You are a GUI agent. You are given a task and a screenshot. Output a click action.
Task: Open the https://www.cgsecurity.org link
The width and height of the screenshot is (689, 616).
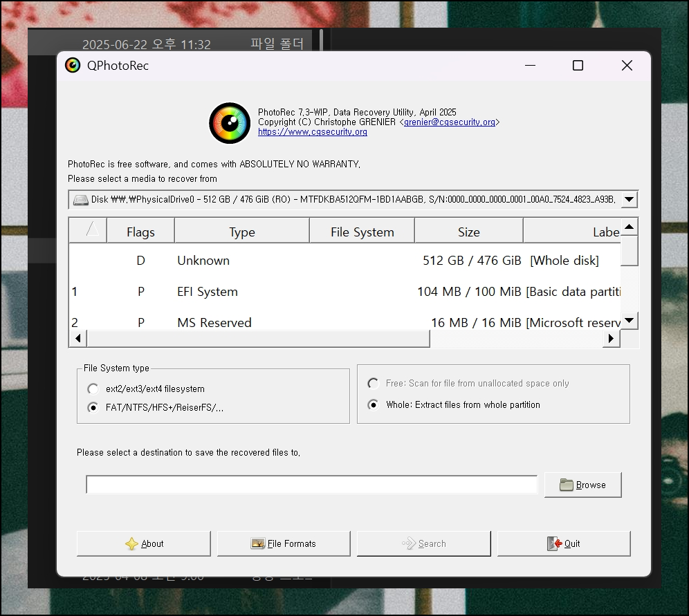(313, 132)
